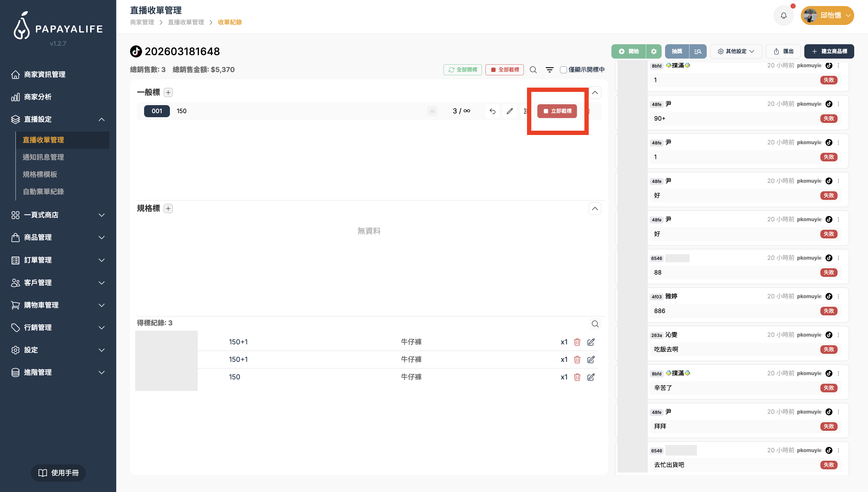Click the 建立商品標 button
This screenshot has height=492, width=868.
pos(829,51)
